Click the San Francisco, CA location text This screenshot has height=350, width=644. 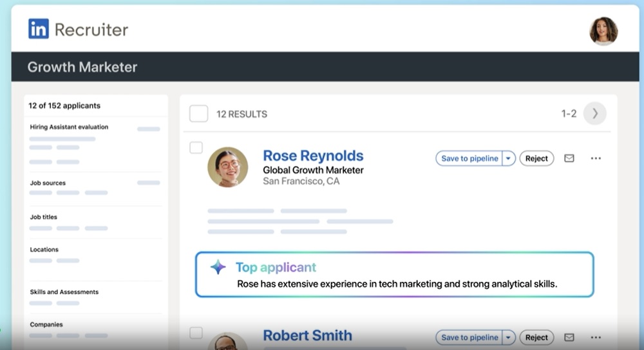pos(301,181)
